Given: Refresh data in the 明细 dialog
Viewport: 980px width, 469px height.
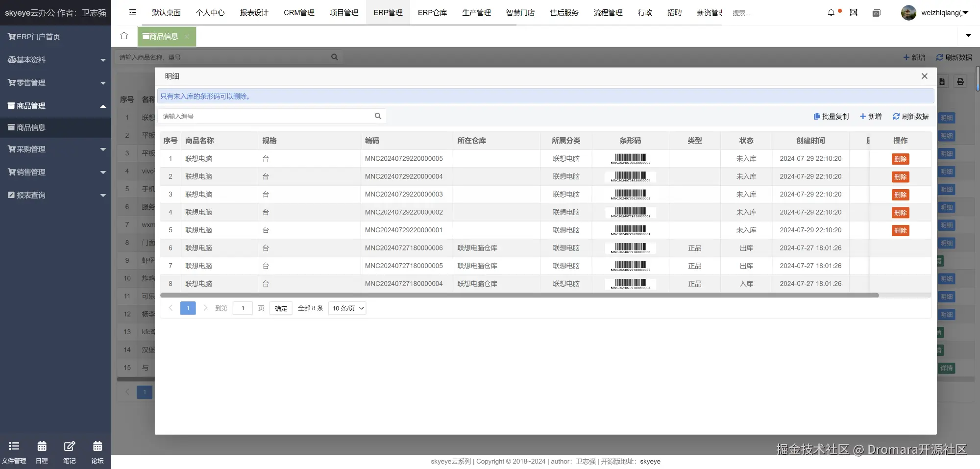Looking at the screenshot, I should pos(910,117).
